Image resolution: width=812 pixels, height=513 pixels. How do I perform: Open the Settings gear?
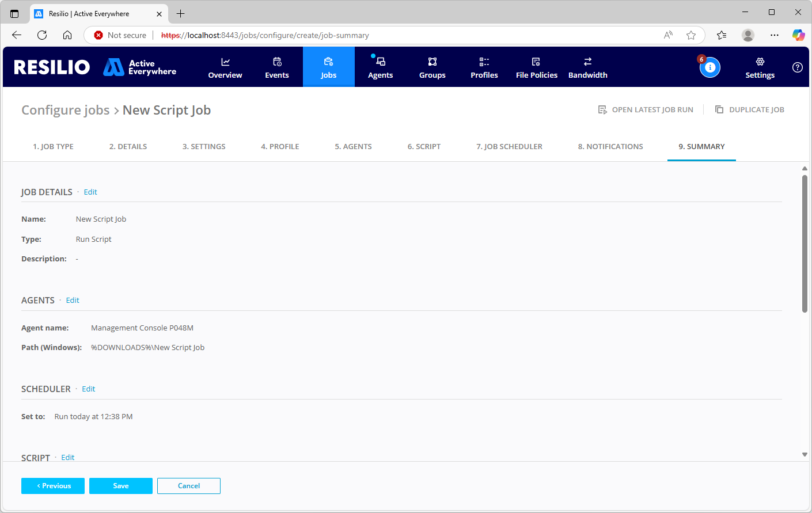760,67
